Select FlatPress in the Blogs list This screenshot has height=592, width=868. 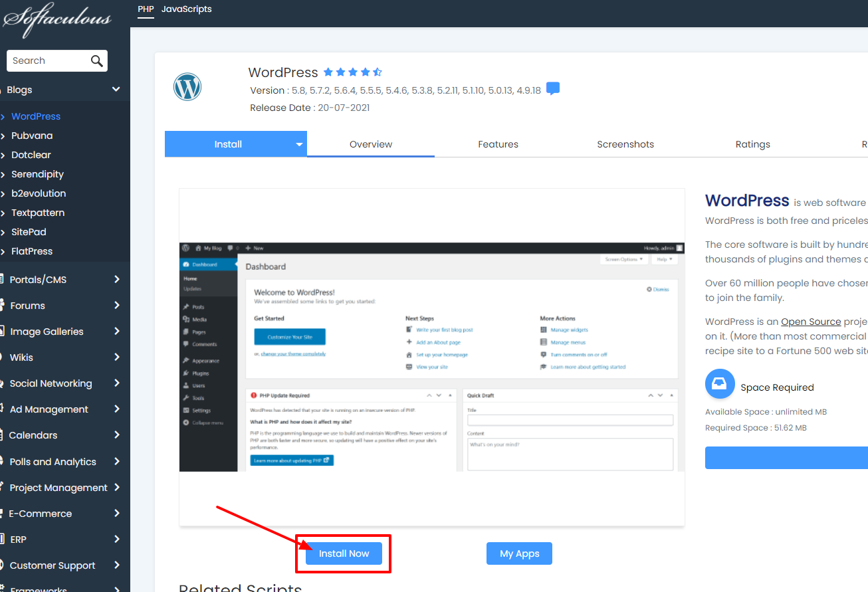(32, 251)
